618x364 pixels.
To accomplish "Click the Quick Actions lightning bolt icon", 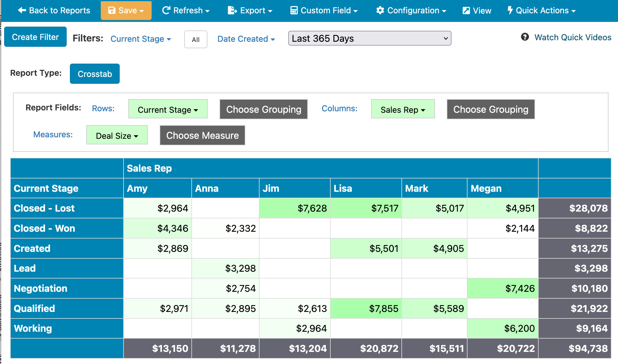I will [510, 10].
